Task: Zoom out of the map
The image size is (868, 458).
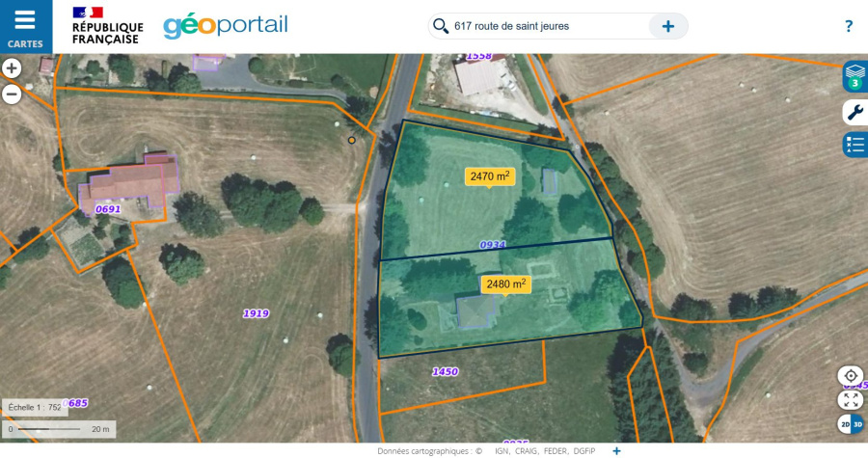Action: [x=12, y=94]
